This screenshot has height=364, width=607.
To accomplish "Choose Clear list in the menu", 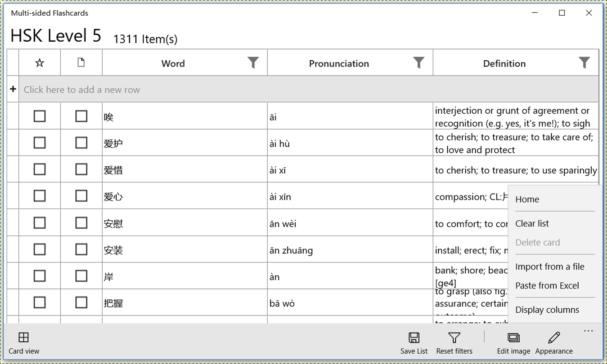I will coord(532,224).
